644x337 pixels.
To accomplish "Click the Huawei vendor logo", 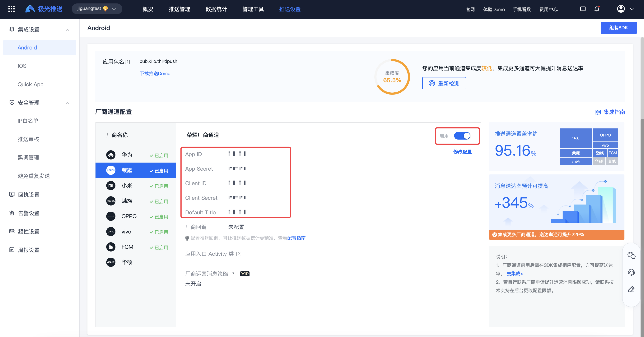I will coord(111,155).
